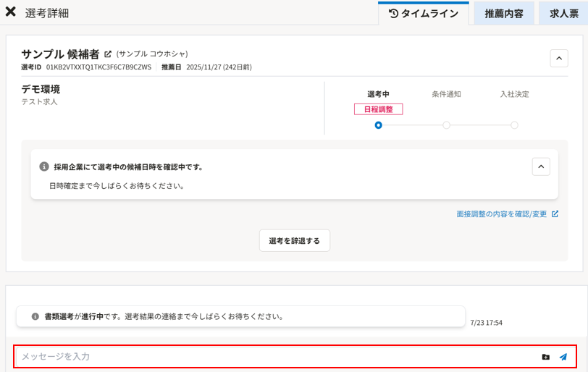Select selection ID 01KB2VTXXTQ1TKC3F6C7B9CZWS
This screenshot has height=372, width=588.
point(98,67)
